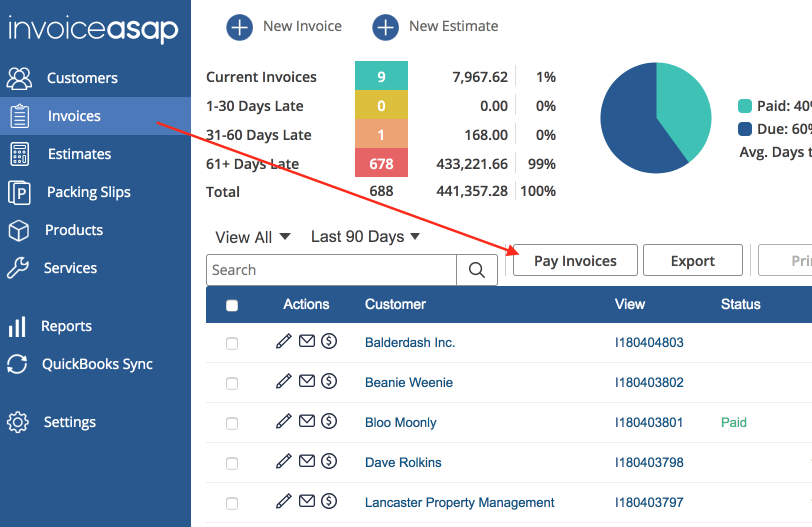This screenshot has width=812, height=527.
Task: Click the Settings gear icon
Action: 18,422
